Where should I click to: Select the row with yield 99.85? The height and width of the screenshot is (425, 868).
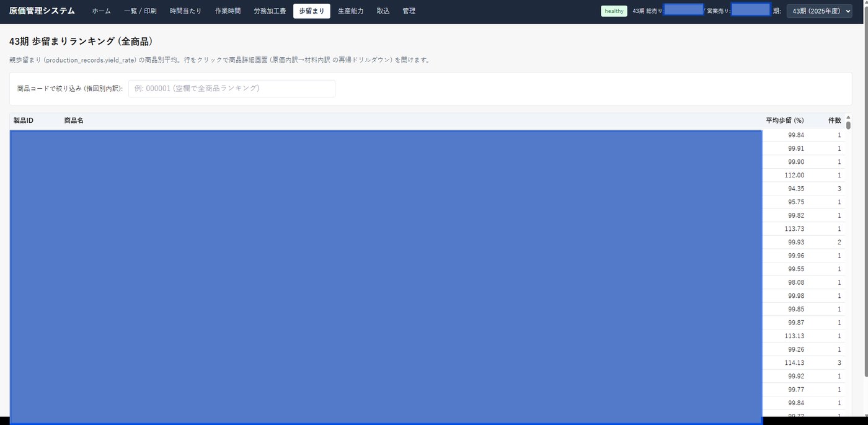427,309
